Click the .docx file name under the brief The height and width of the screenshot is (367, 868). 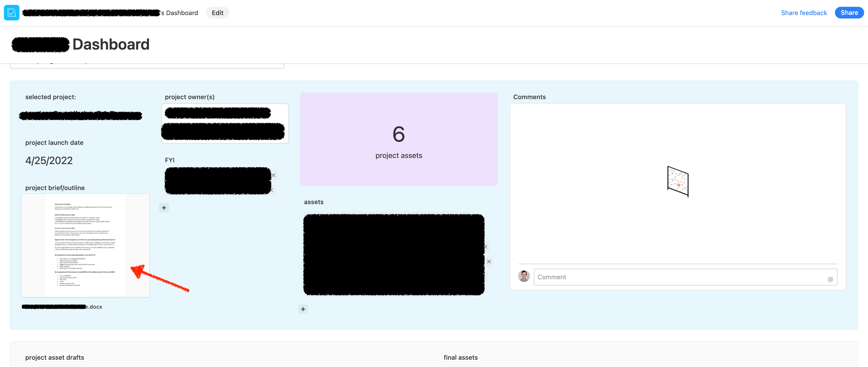pos(62,307)
